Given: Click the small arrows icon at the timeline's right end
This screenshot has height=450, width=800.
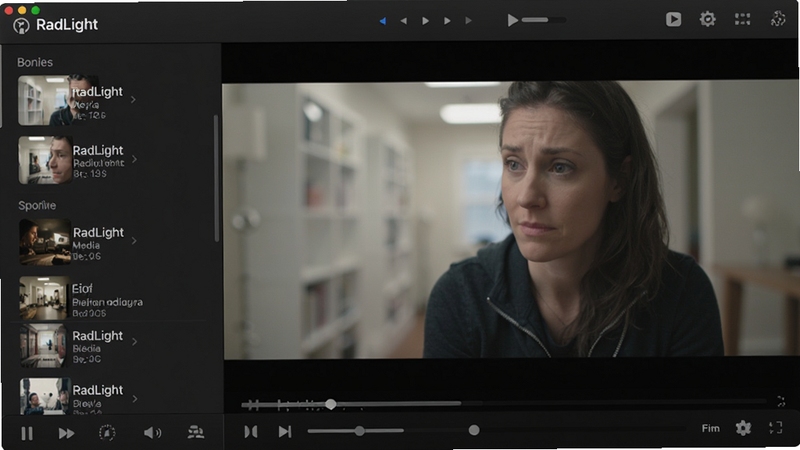Looking at the screenshot, I should click(781, 402).
